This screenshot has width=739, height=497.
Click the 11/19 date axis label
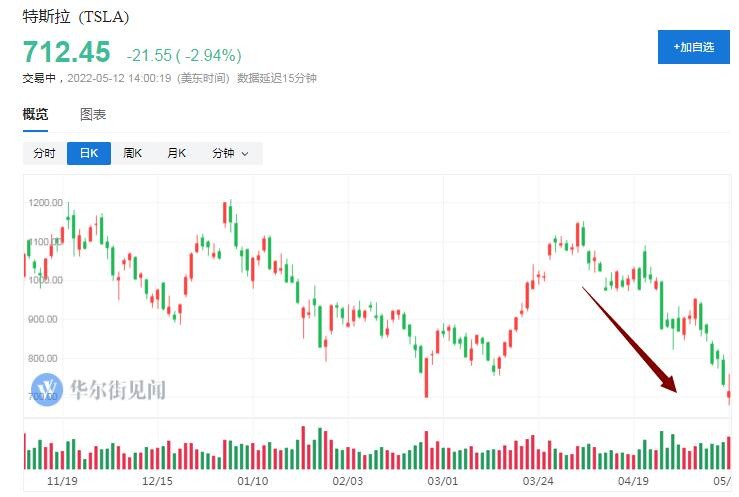point(62,481)
